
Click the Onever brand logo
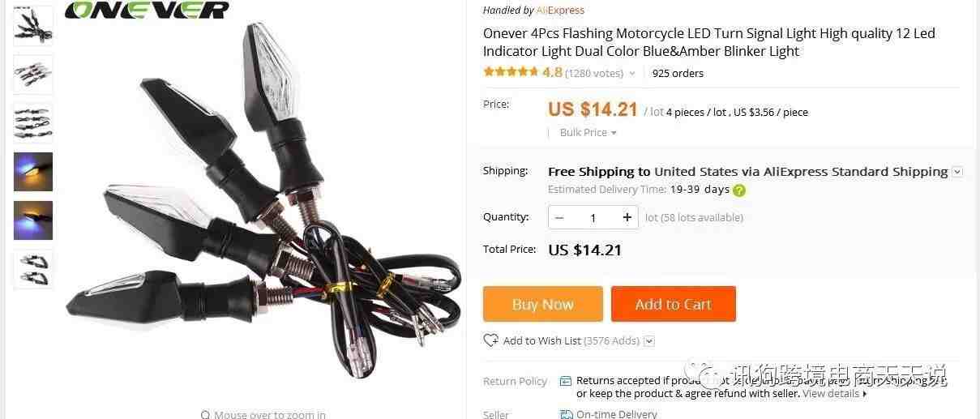pos(147,10)
